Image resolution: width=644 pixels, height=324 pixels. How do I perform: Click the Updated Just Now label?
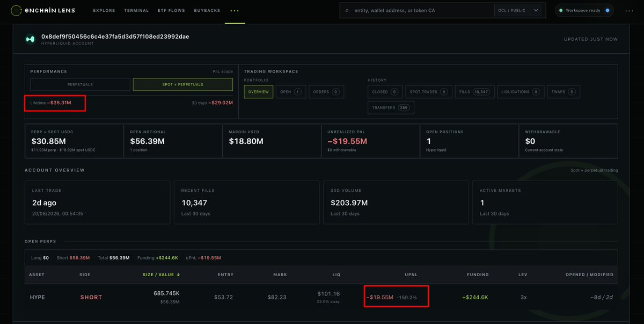pos(591,39)
